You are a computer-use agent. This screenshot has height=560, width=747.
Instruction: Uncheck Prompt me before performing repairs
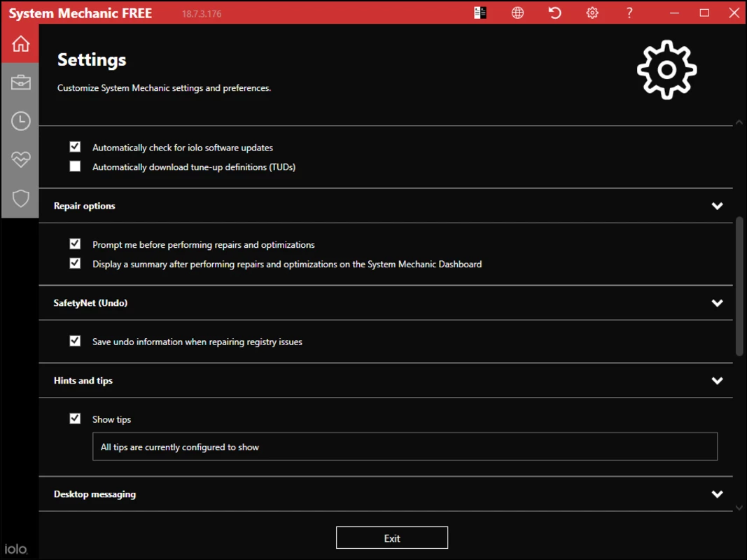tap(75, 244)
